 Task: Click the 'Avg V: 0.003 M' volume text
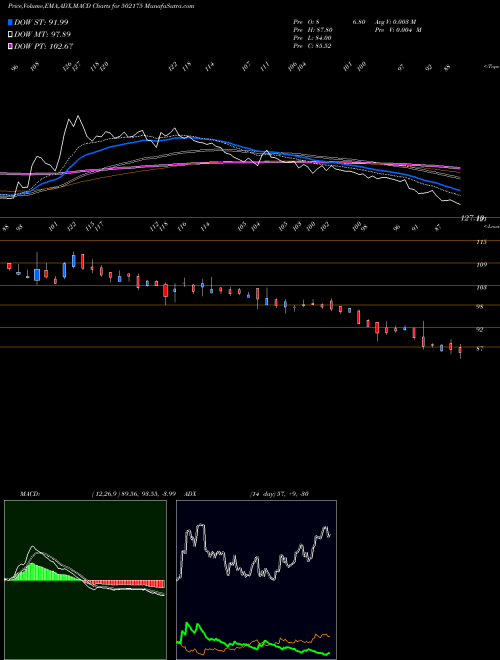394,21
